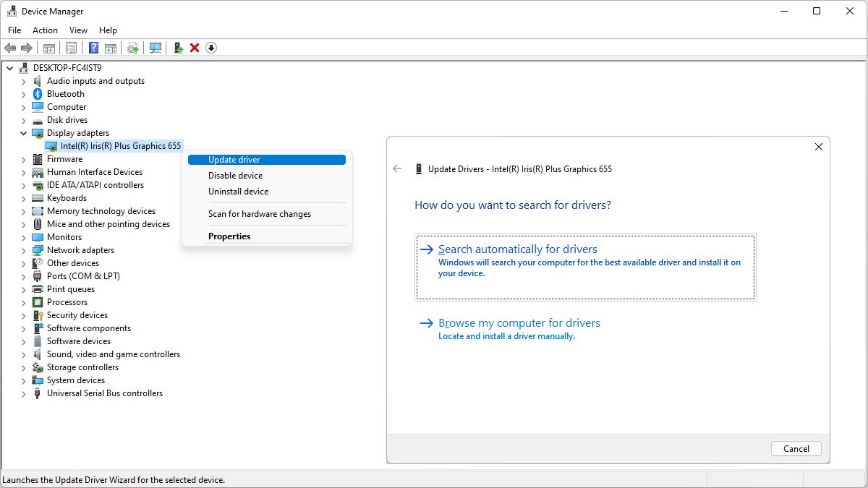The width and height of the screenshot is (868, 488).
Task: Collapse the Display adapters category
Action: coord(23,133)
